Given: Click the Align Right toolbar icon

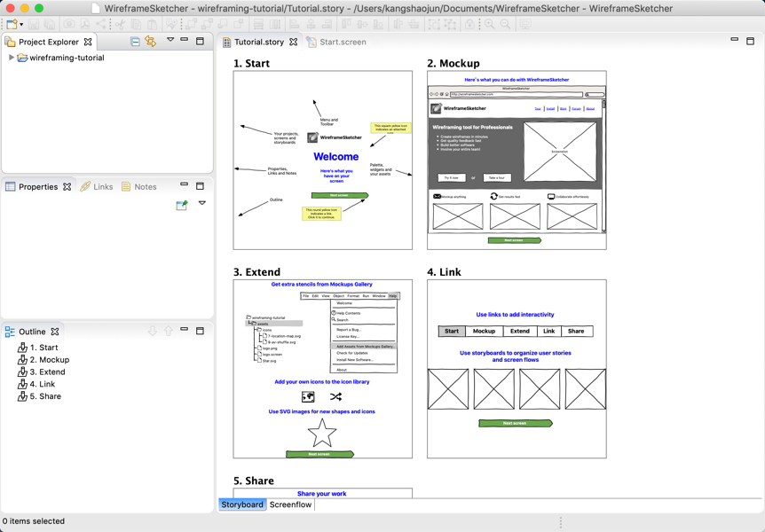Looking at the screenshot, I should coord(327,24).
